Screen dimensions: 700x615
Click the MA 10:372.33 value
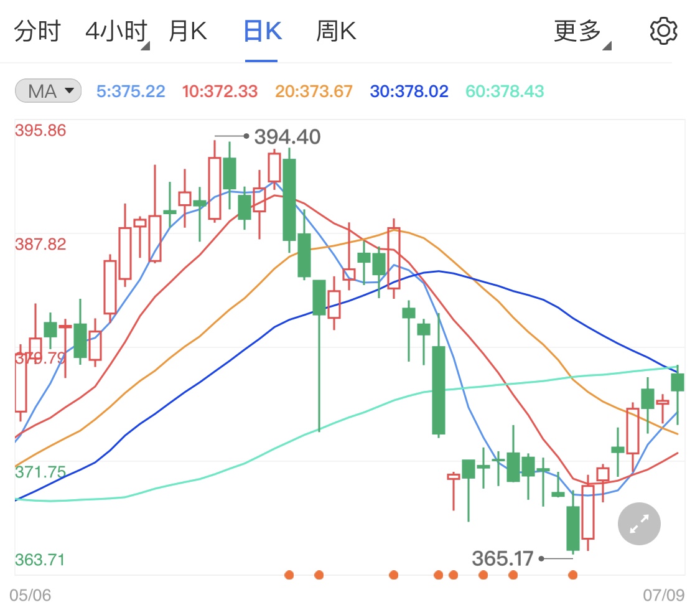point(220,91)
